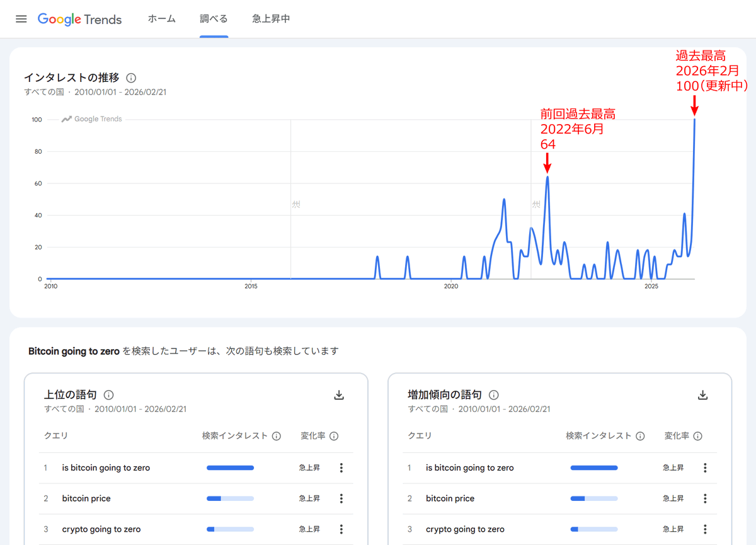
Task: Open 変化率 info icon in 上位の語句
Action: point(334,436)
